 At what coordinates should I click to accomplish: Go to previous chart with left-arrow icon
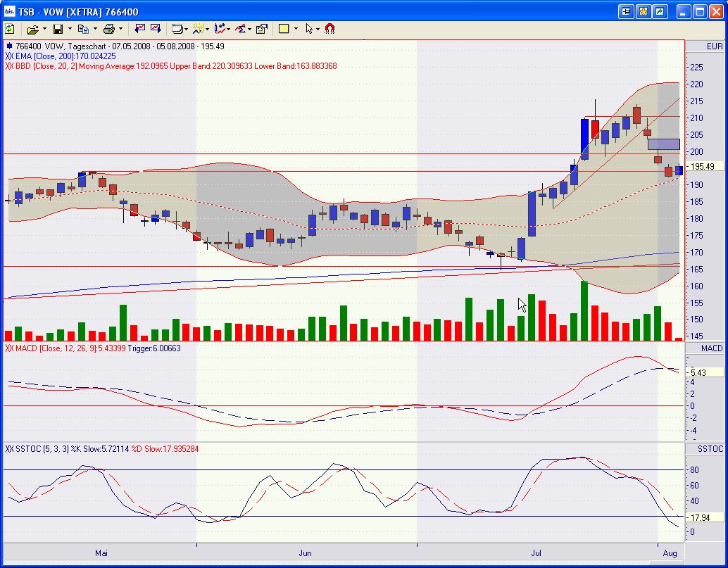click(139, 29)
